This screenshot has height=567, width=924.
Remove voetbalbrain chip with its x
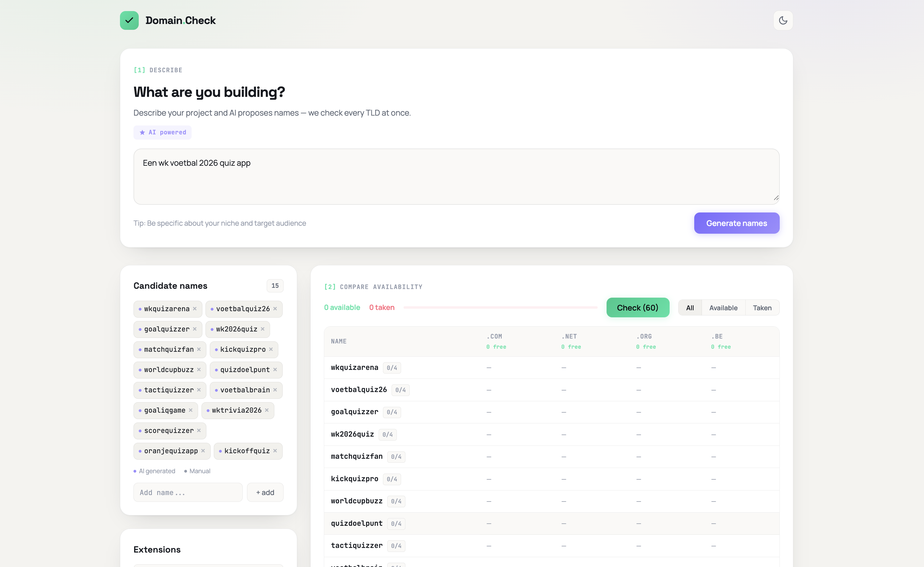click(275, 390)
